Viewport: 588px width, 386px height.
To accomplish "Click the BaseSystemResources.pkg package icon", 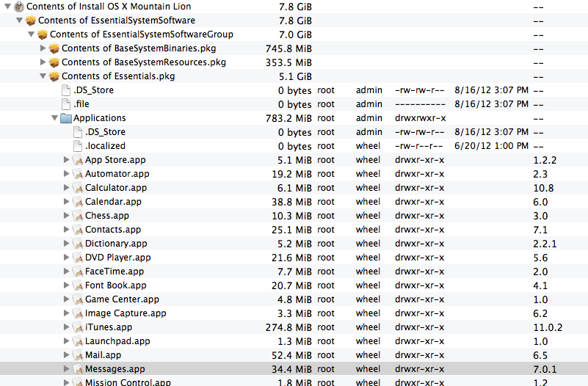I will coord(54,62).
